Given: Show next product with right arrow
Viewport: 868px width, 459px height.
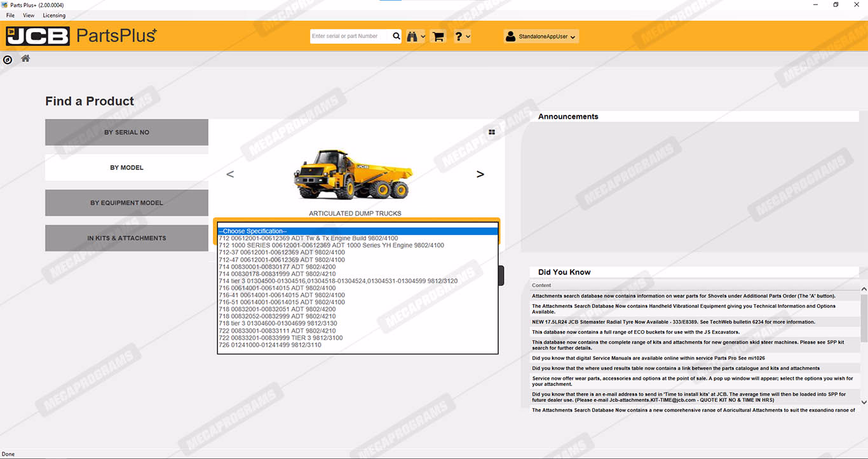Looking at the screenshot, I should [x=480, y=174].
